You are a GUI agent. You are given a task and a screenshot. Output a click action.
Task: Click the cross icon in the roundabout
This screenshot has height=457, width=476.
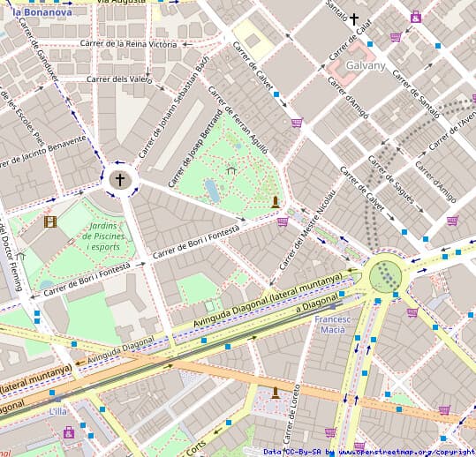coord(120,179)
